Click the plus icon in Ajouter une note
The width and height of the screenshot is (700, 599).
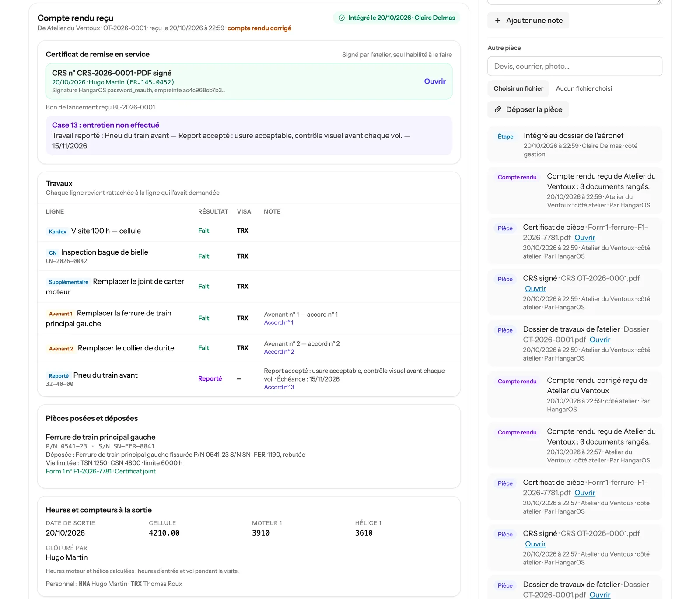(x=497, y=21)
